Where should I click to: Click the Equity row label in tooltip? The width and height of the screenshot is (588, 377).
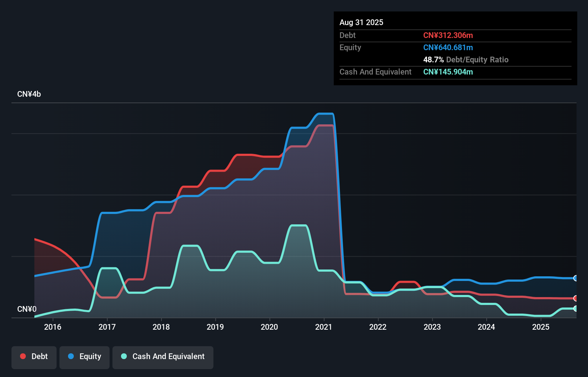[x=350, y=47]
